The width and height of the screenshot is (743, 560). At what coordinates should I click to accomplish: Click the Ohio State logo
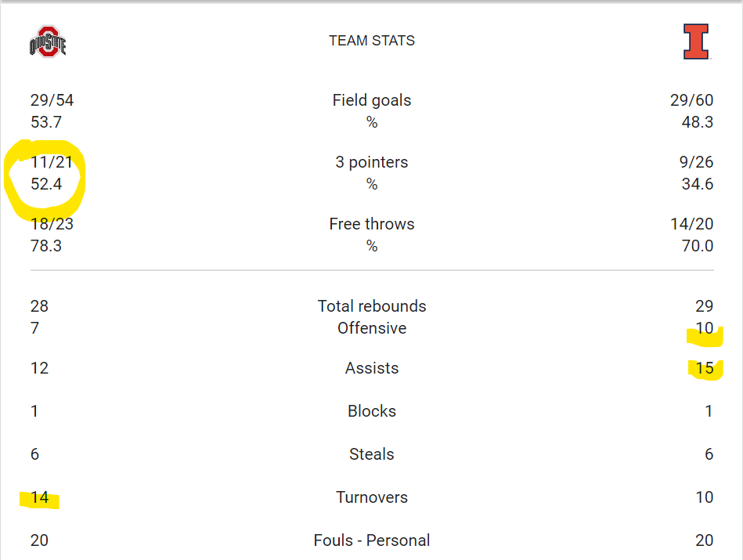click(48, 42)
